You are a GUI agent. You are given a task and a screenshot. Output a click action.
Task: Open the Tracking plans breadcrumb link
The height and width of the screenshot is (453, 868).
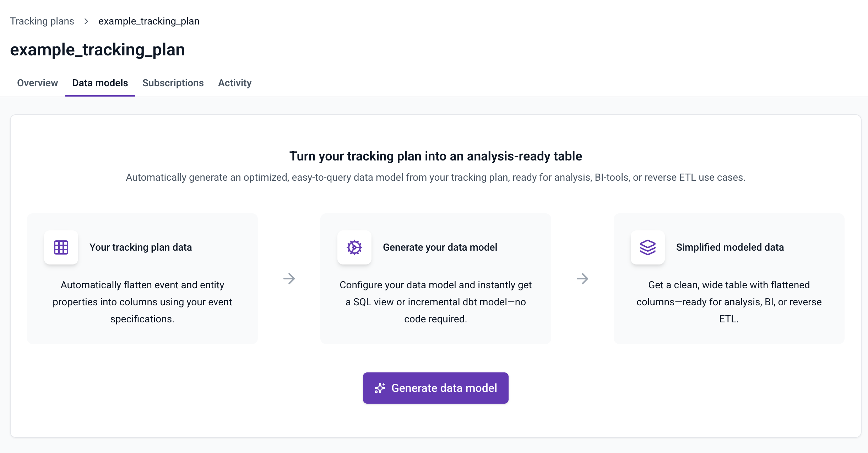(42, 21)
